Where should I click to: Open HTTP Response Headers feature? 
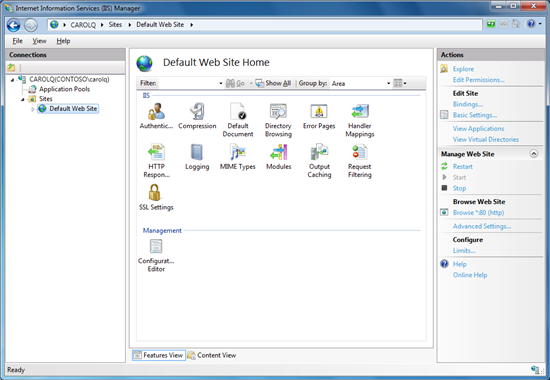click(156, 160)
